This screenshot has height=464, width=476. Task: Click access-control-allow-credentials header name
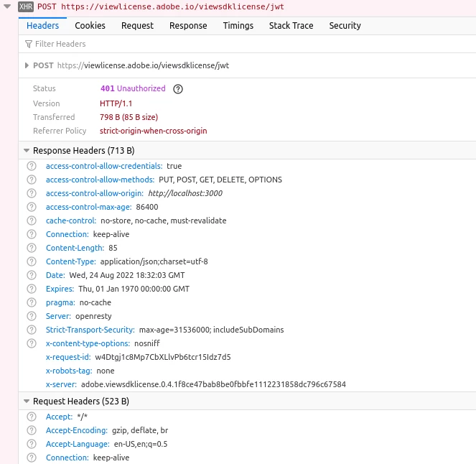pyautogui.click(x=104, y=166)
